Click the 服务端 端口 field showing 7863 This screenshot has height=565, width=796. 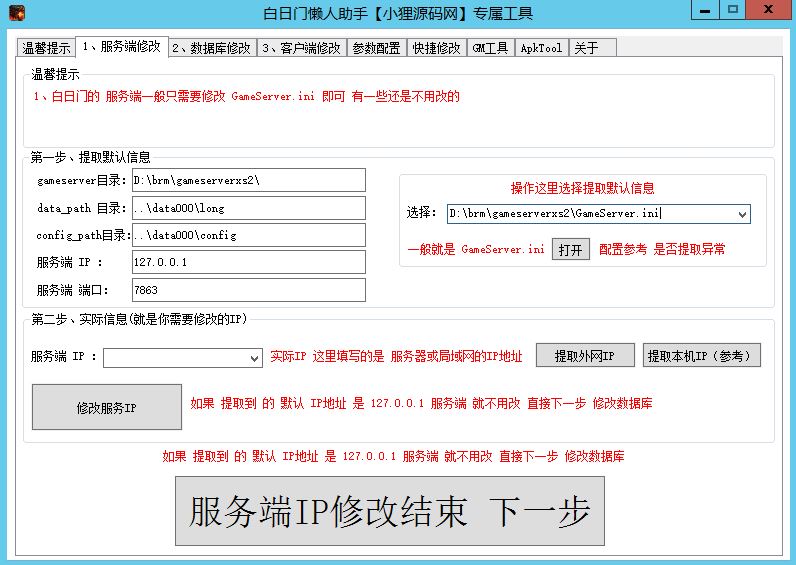pos(248,290)
